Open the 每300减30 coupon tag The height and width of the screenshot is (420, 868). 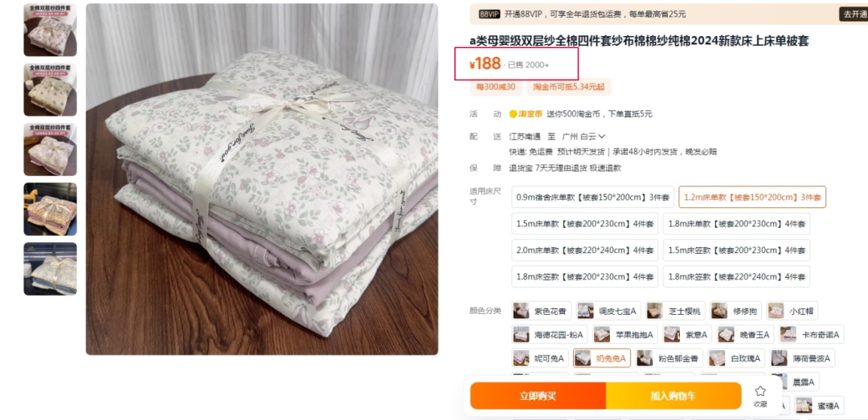(x=495, y=87)
